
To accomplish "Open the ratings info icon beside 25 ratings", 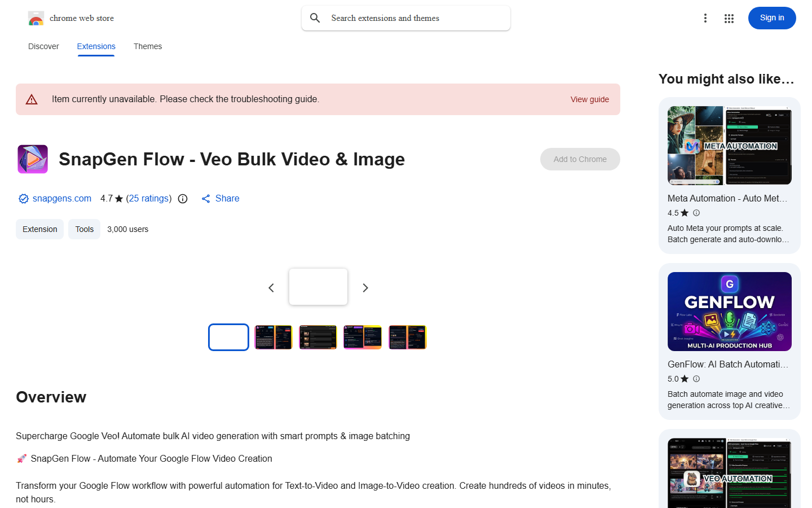I will pos(183,199).
